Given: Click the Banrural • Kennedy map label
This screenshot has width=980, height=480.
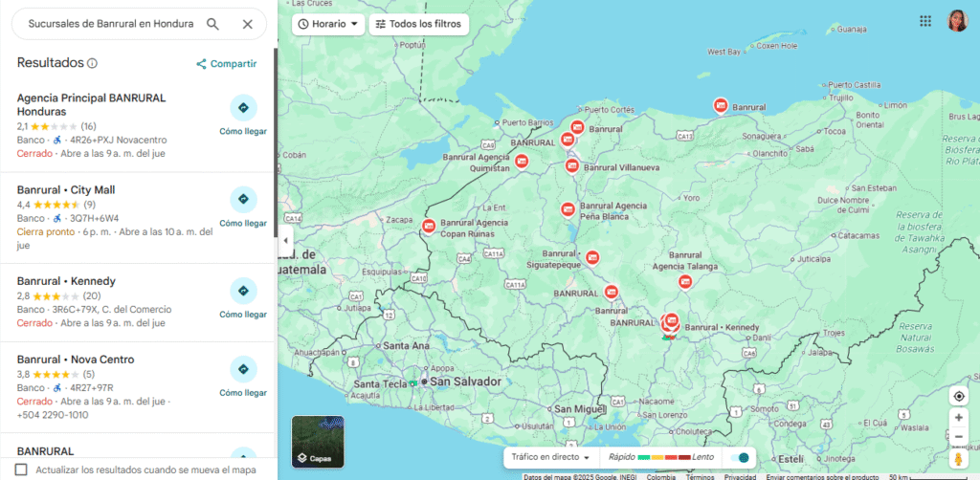Looking at the screenshot, I should (722, 328).
